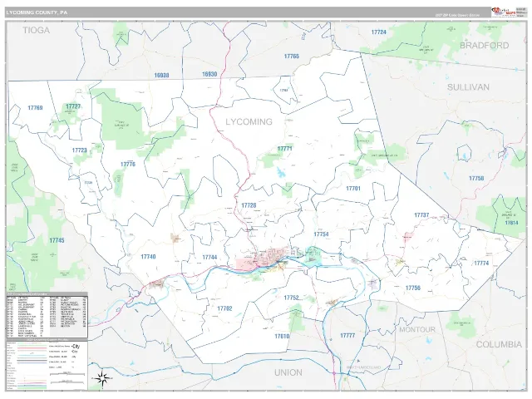Click ZIP code label 17754

(322, 234)
